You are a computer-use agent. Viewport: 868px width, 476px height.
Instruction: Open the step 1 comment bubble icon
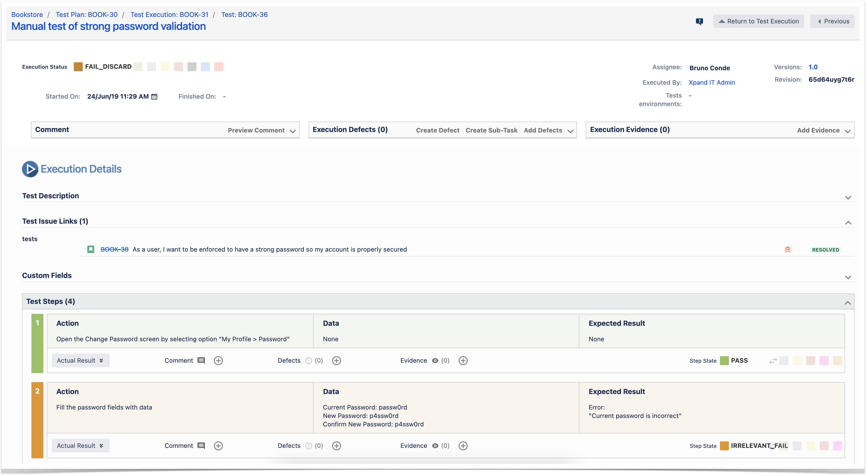point(201,360)
